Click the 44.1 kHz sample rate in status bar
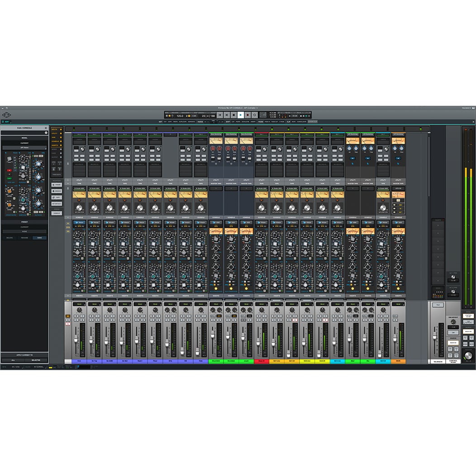 [x=16, y=367]
